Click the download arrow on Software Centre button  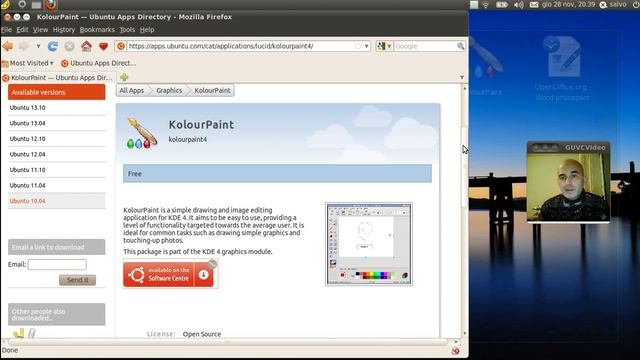[x=204, y=275]
